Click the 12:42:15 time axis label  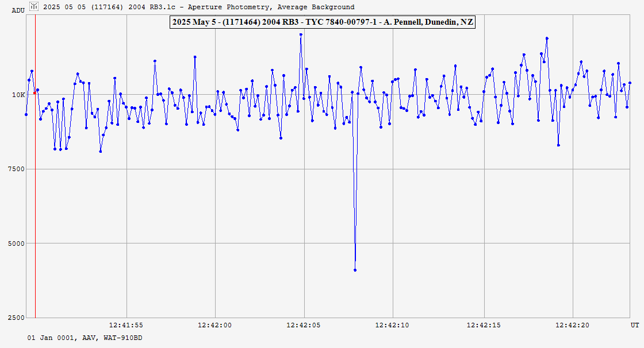tap(484, 325)
